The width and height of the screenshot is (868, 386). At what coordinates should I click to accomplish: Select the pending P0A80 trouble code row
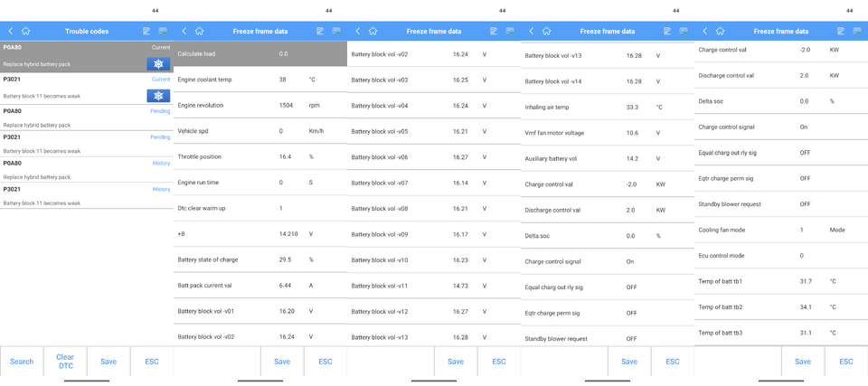pyautogui.click(x=87, y=118)
